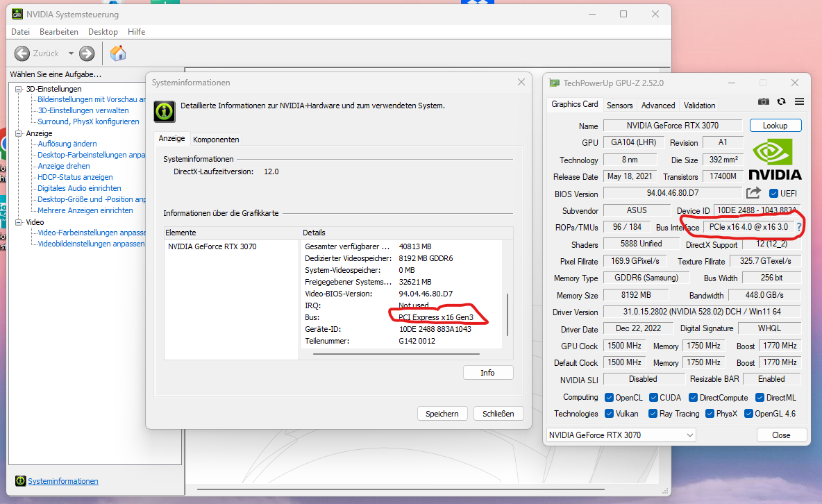Screen dimensions: 822x504
Task: Open Surround, PhysX konfigurieren tree item
Action: coord(88,121)
